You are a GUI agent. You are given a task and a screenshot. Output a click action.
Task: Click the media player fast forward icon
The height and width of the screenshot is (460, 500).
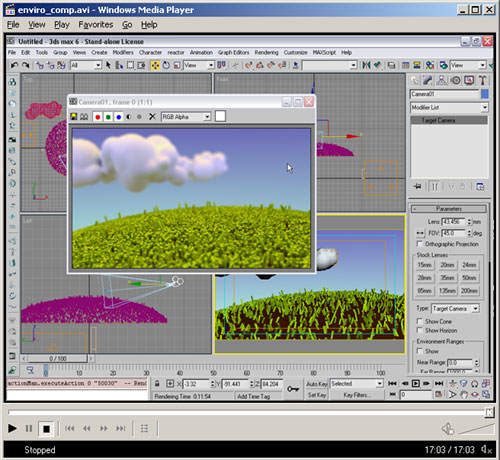click(104, 428)
